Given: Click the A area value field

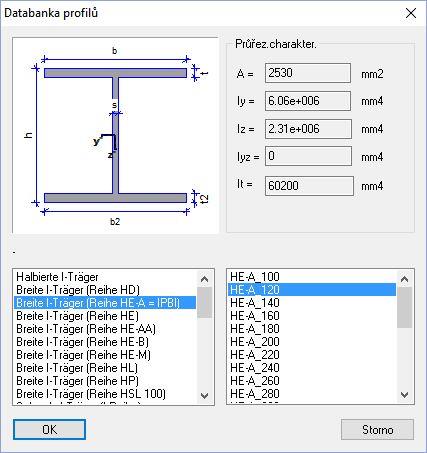Looking at the screenshot, I should pos(308,73).
